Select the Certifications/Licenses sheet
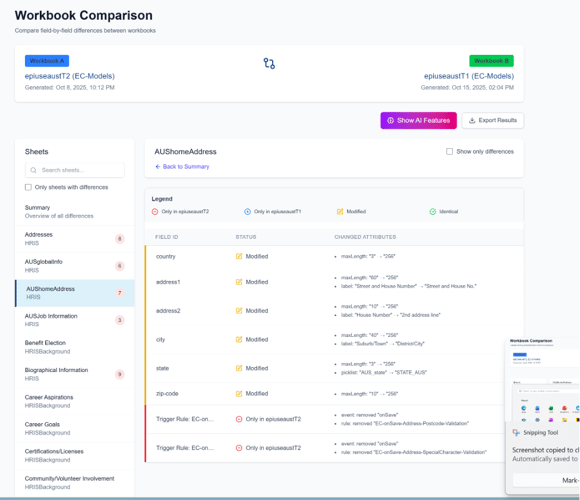Viewport: 580px width, 500px height. click(75, 455)
